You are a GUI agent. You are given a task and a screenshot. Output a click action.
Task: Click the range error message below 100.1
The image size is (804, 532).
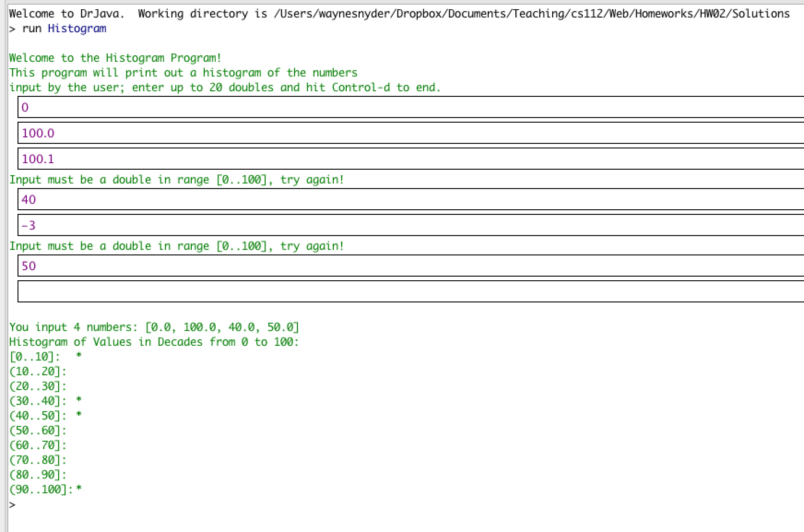click(x=177, y=180)
